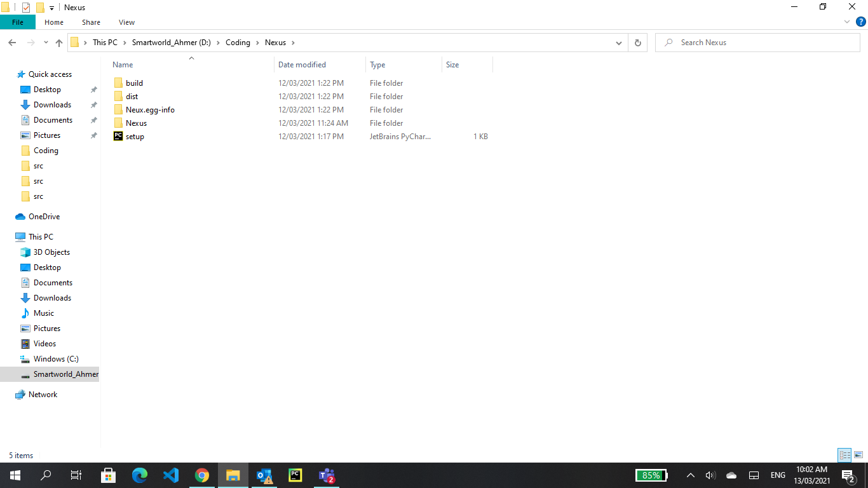Screen dimensions: 868x488
Task: Open the File menu
Action: coord(18,22)
